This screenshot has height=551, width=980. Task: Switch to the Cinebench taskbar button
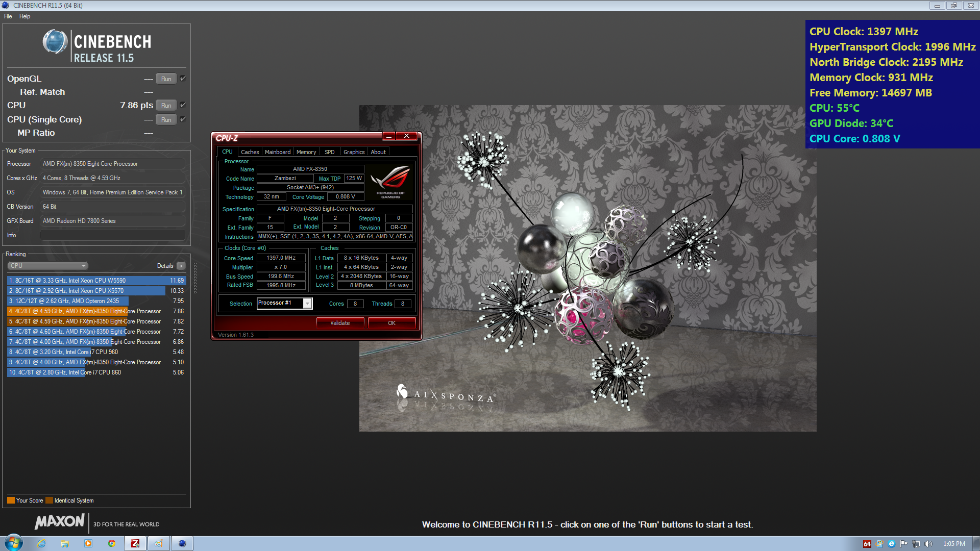point(182,543)
